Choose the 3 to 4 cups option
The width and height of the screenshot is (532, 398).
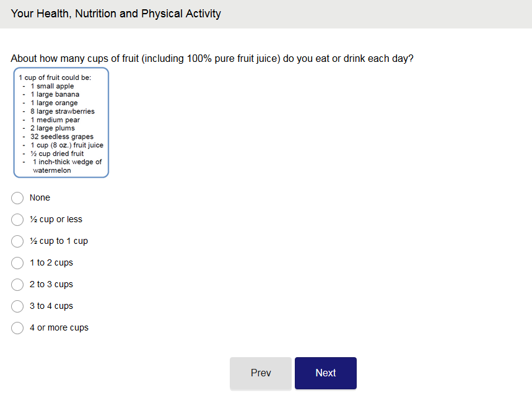[x=17, y=306]
